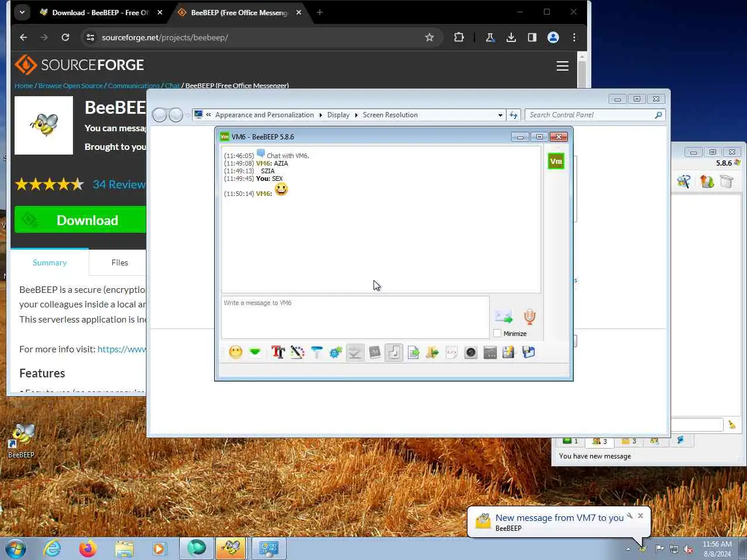Expand the Control Panel address bar dropdown arrow
Viewport: 747px width, 560px height.
tap(500, 115)
